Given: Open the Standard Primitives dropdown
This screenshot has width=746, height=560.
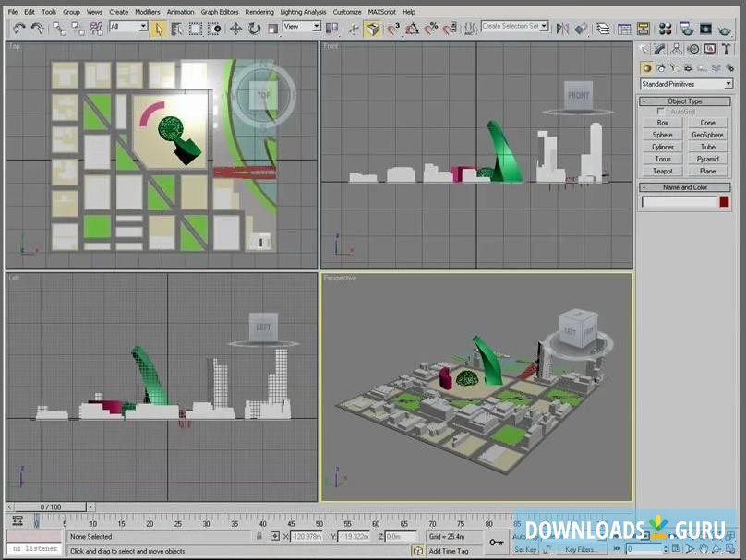Looking at the screenshot, I should click(x=686, y=84).
